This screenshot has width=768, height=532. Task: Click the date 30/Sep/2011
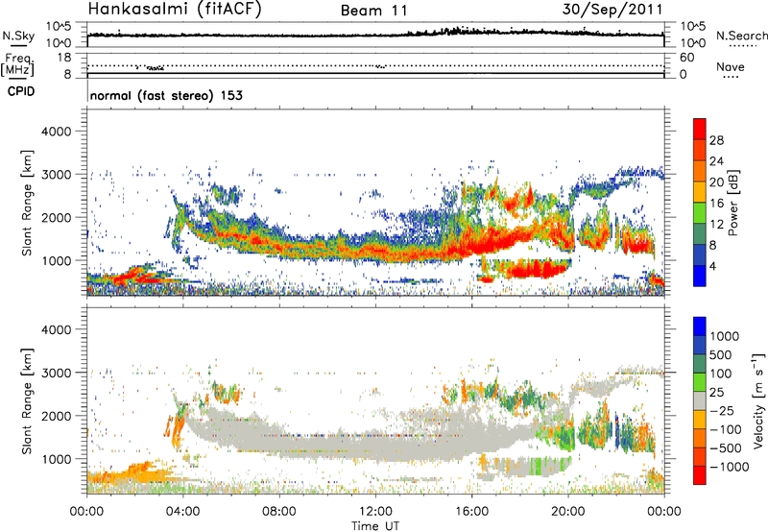[612, 10]
